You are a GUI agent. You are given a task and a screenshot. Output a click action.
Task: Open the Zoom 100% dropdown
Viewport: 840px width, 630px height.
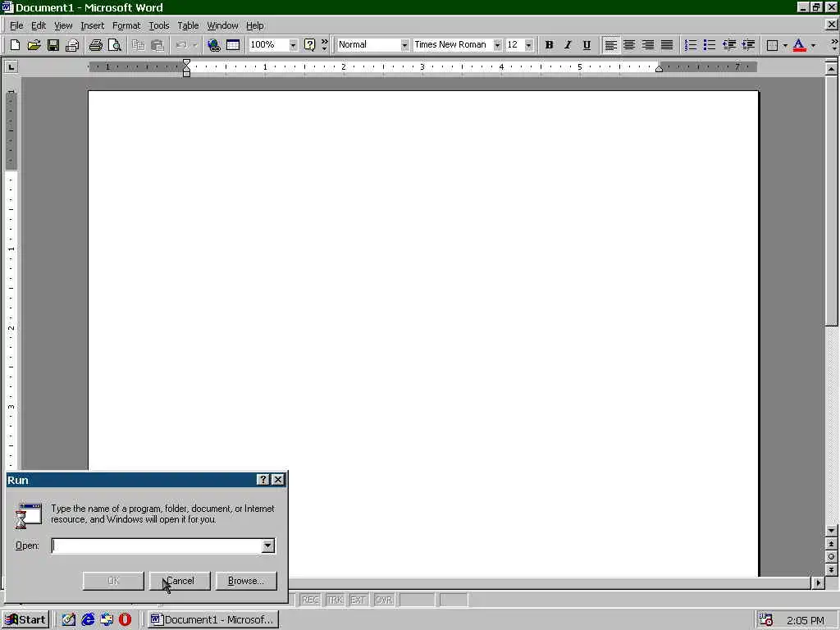coord(293,45)
